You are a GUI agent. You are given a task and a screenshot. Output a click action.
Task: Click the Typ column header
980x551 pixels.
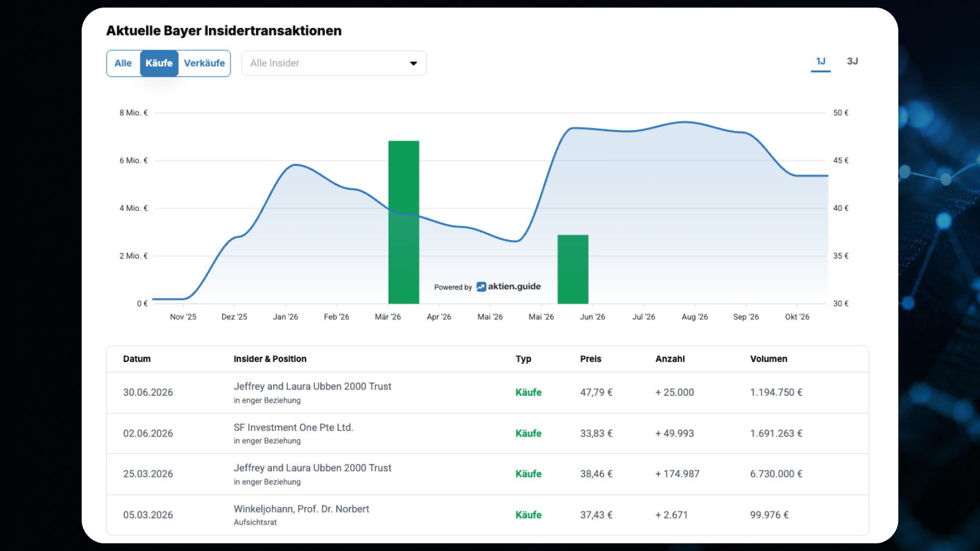pyautogui.click(x=523, y=359)
